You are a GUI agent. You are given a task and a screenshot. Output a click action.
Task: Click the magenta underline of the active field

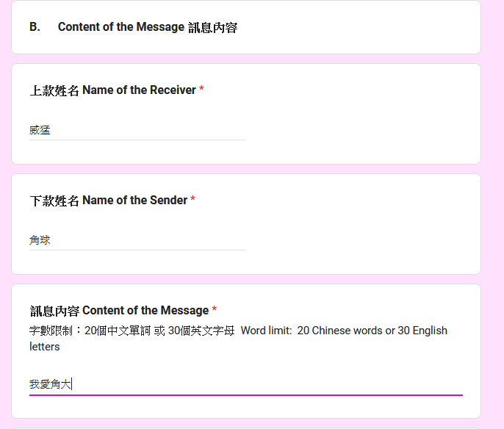click(x=246, y=395)
